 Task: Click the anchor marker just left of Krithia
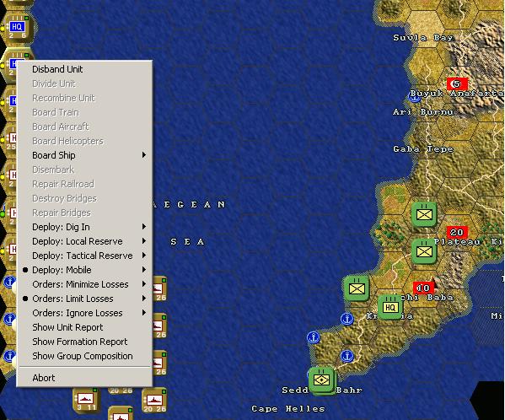[x=347, y=319]
